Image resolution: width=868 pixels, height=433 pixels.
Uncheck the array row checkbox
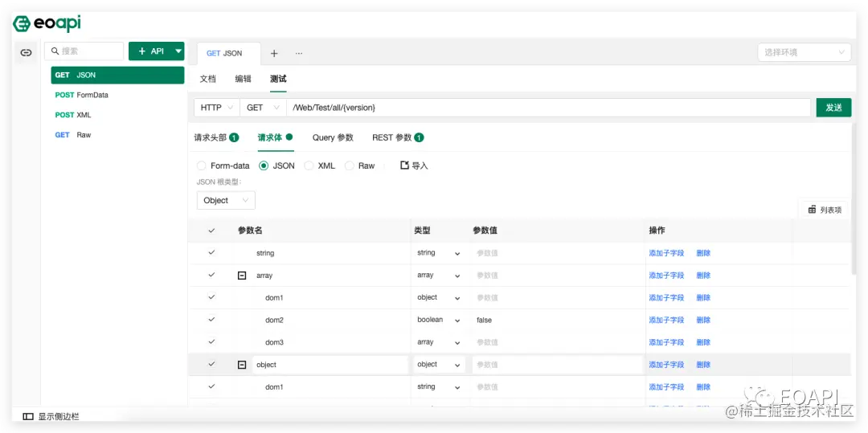[211, 275]
